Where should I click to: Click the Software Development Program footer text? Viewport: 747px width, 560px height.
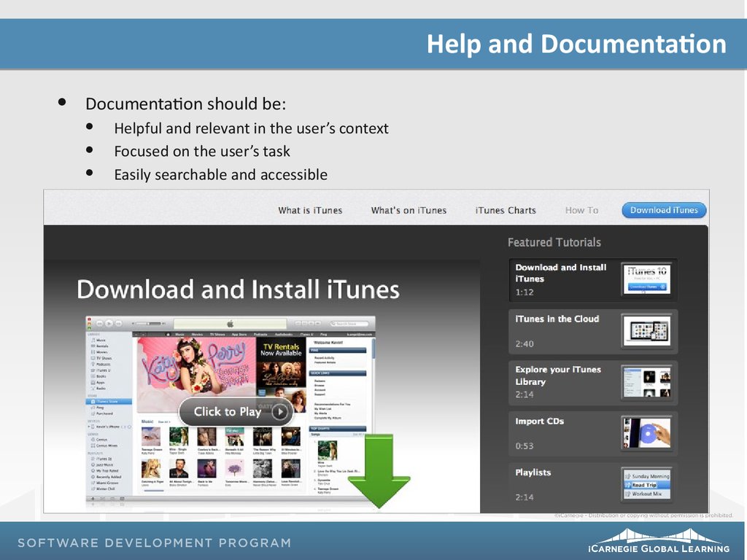155,542
